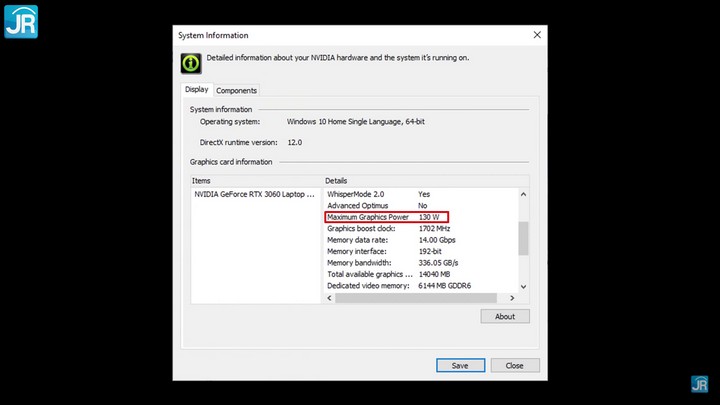Select the Memory data rate row
Image resolution: width=720 pixels, height=405 pixels.
421,240
